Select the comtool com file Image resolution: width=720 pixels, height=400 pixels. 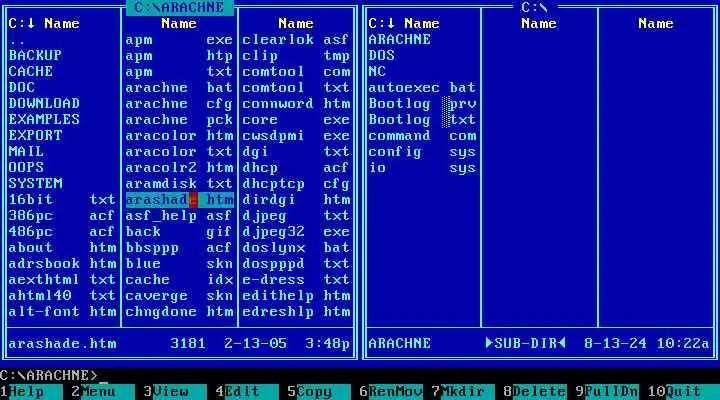(x=296, y=72)
